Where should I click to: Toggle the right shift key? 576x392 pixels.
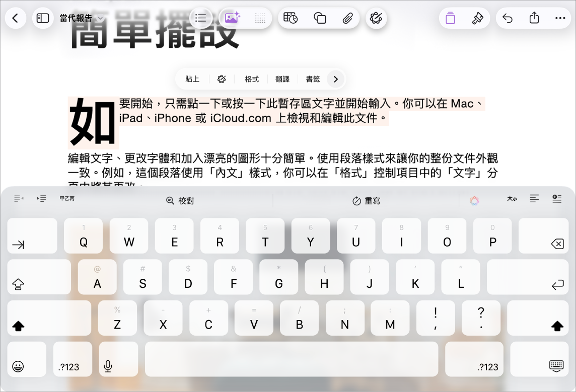538,318
